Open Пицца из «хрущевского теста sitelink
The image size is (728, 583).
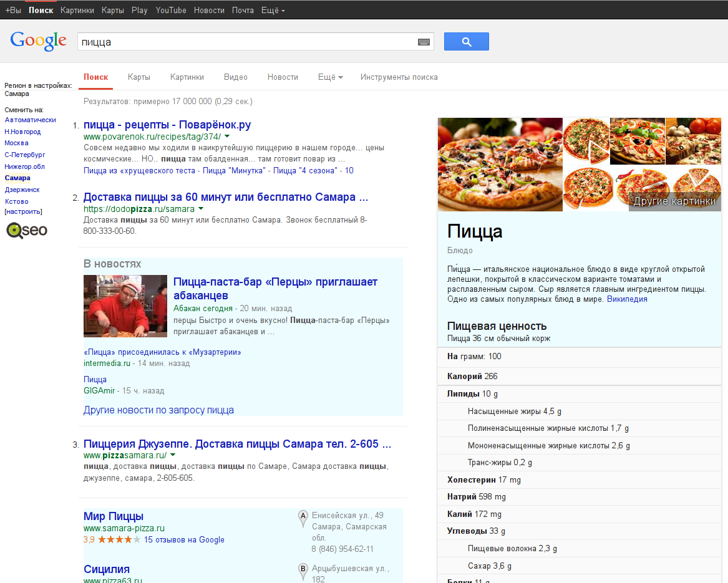[x=139, y=170]
